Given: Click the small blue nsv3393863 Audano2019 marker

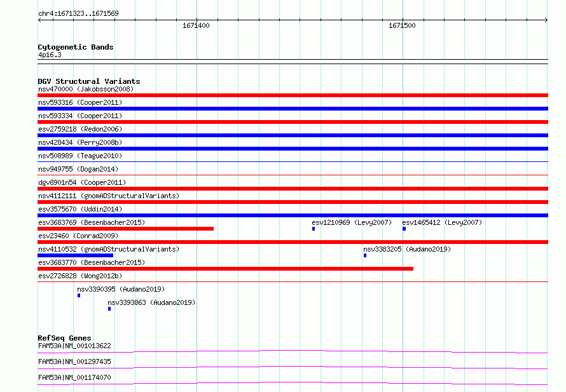Looking at the screenshot, I should [109, 309].
